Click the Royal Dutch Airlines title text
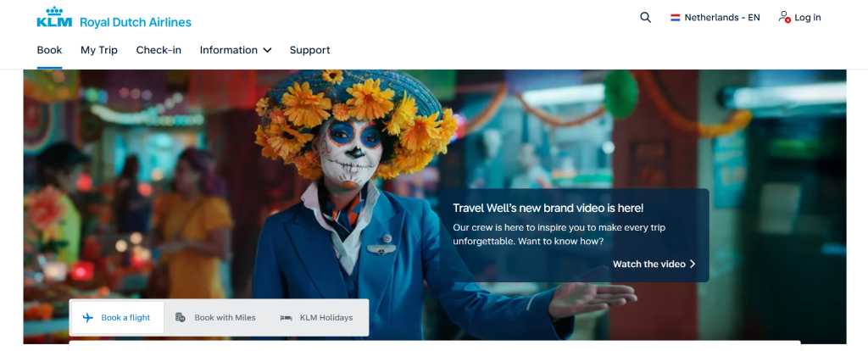Viewport: 868px width, 351px height. (136, 22)
